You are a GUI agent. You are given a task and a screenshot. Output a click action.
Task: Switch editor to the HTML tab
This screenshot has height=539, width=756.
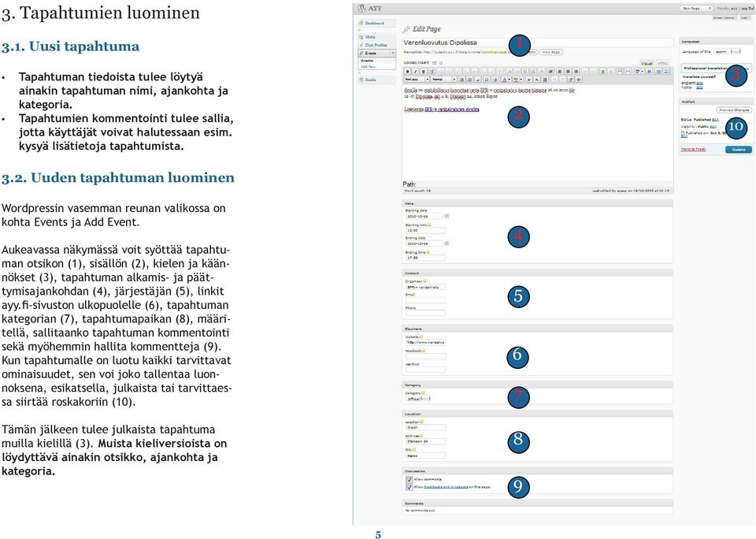click(662, 63)
